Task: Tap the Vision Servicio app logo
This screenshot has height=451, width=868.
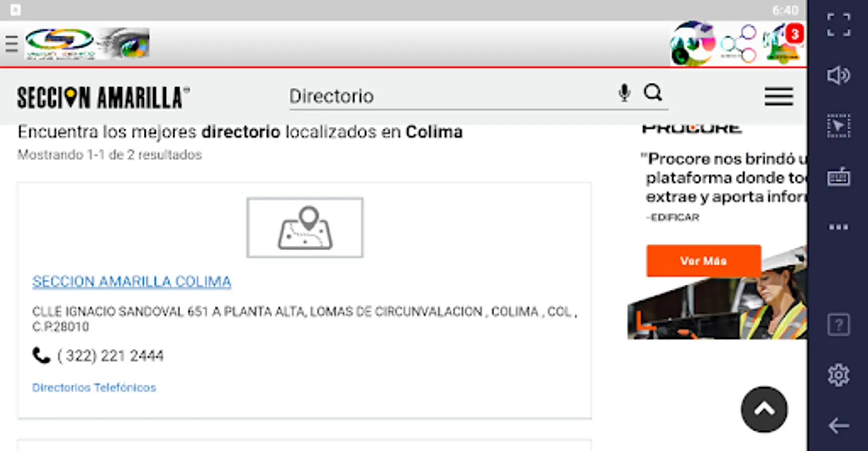Action: [60, 44]
